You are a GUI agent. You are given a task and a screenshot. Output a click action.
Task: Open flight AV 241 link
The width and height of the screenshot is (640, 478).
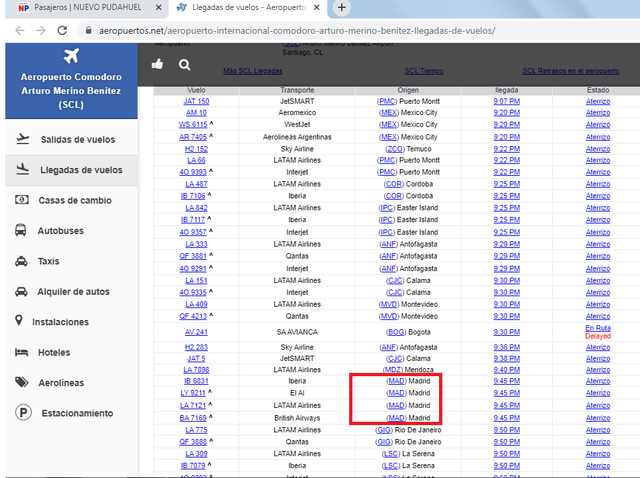196,332
